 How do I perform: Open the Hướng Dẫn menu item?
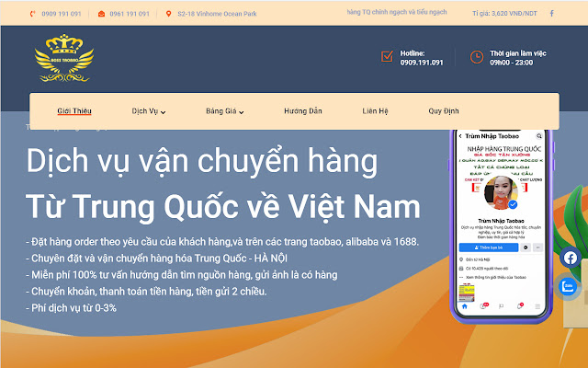303,110
